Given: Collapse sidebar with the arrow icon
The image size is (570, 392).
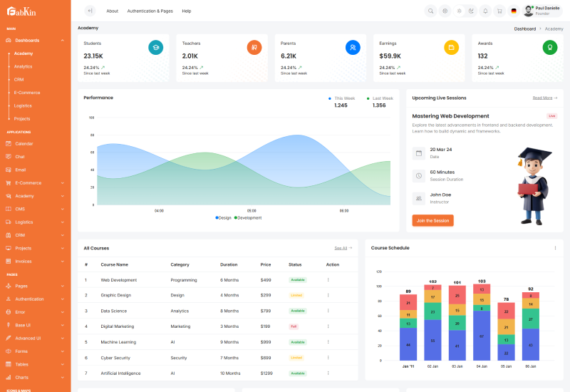Looking at the screenshot, I should [90, 11].
